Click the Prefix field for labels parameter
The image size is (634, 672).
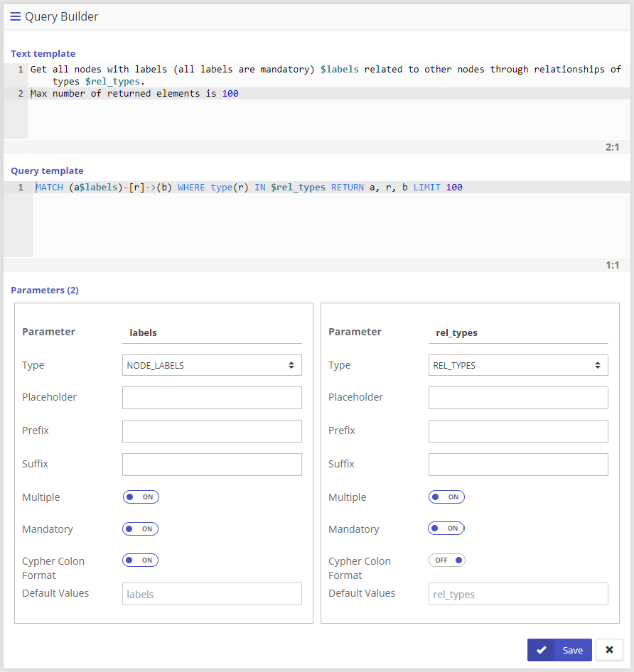click(x=212, y=431)
